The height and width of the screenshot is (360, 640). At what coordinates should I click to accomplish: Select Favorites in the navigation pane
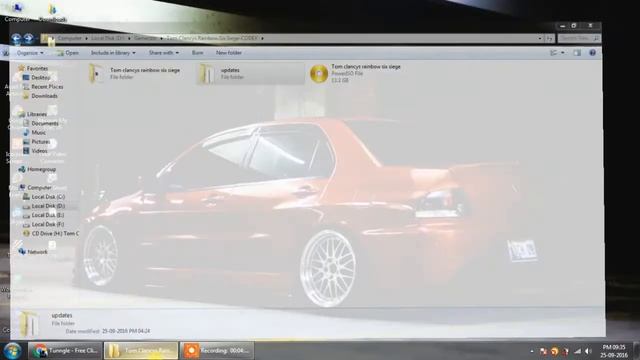point(37,69)
